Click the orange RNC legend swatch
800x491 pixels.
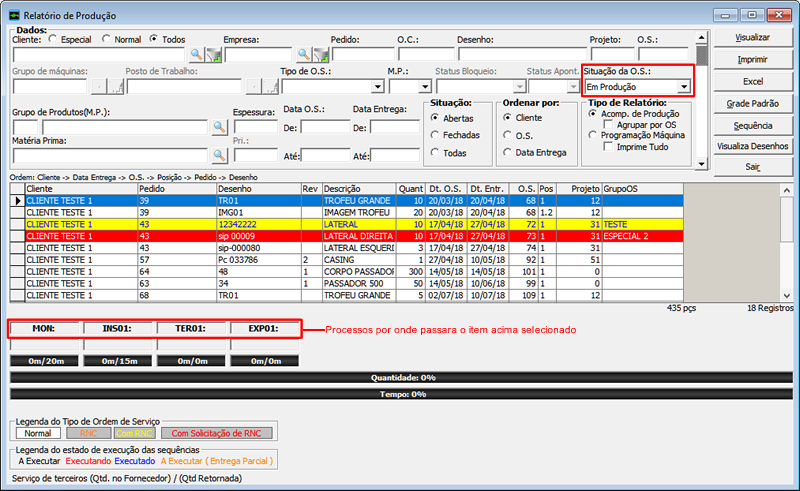click(89, 433)
